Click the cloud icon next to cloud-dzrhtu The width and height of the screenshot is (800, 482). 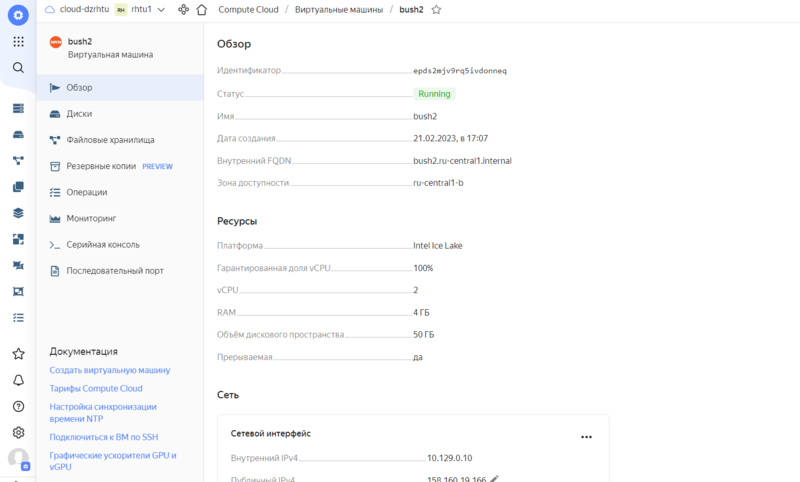coord(49,10)
